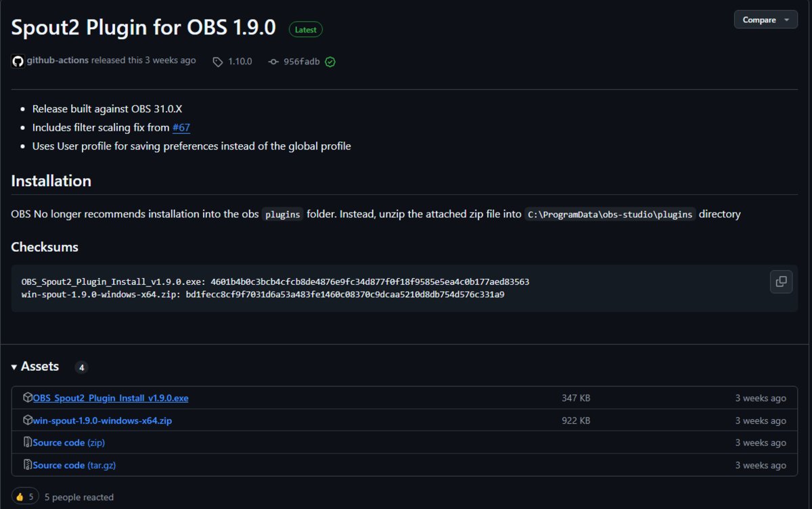
Task: Download Source code (zip)
Action: tap(69, 443)
